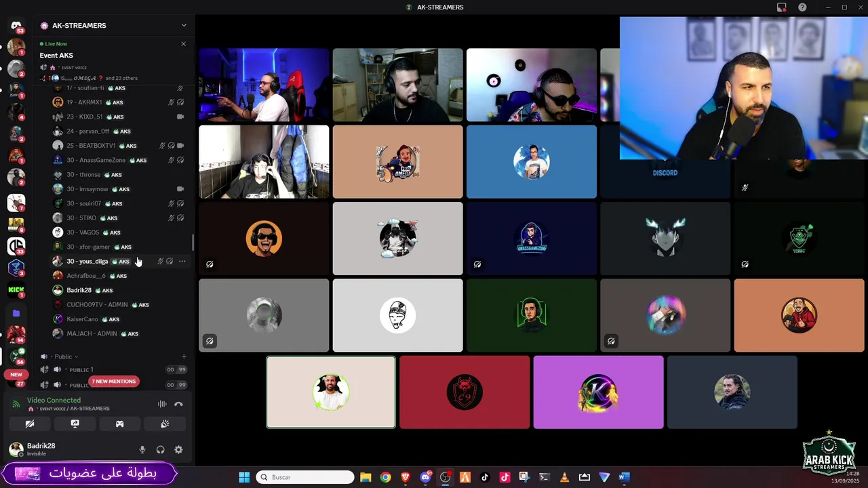
Task: Open Video Connected connection details
Action: (x=54, y=401)
